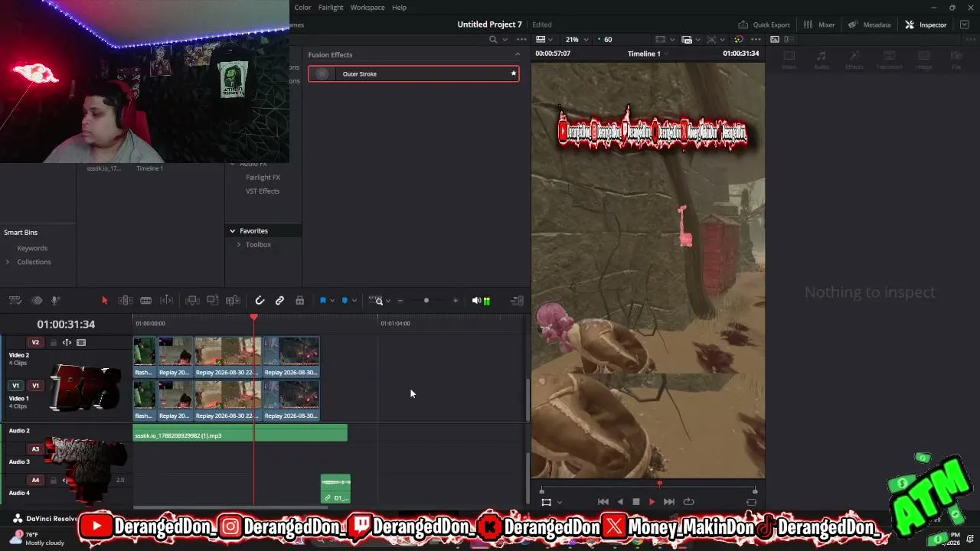Zoom out timeline with minus button
The image size is (980, 551).
click(400, 301)
